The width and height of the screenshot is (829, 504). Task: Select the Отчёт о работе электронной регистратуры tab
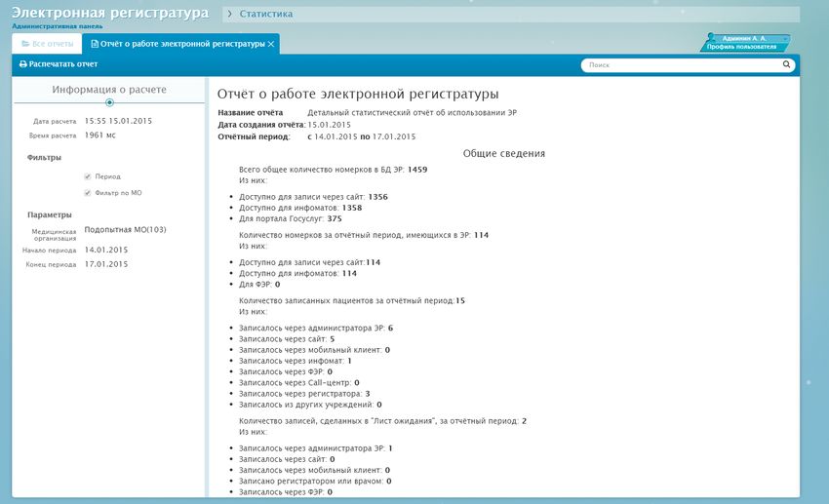click(x=178, y=45)
